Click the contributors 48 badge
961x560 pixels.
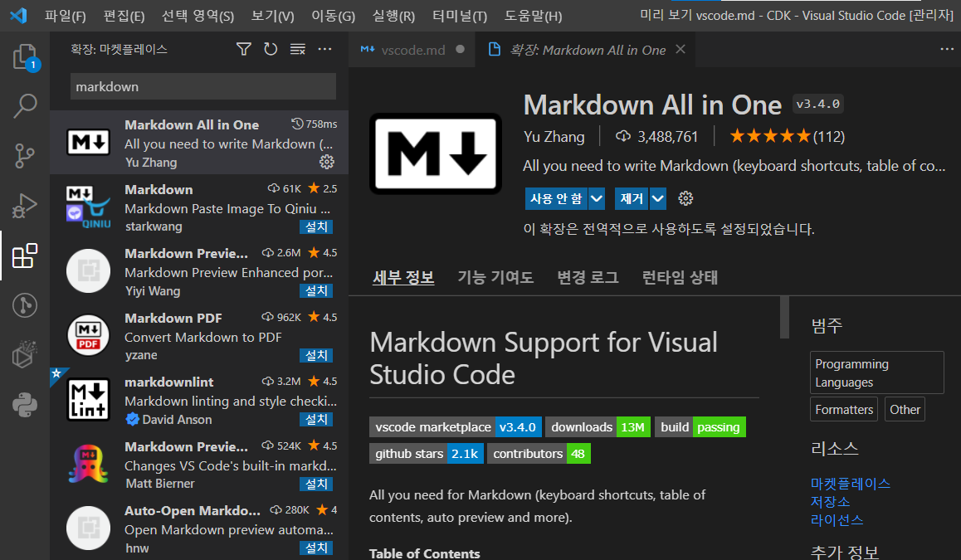click(x=539, y=453)
